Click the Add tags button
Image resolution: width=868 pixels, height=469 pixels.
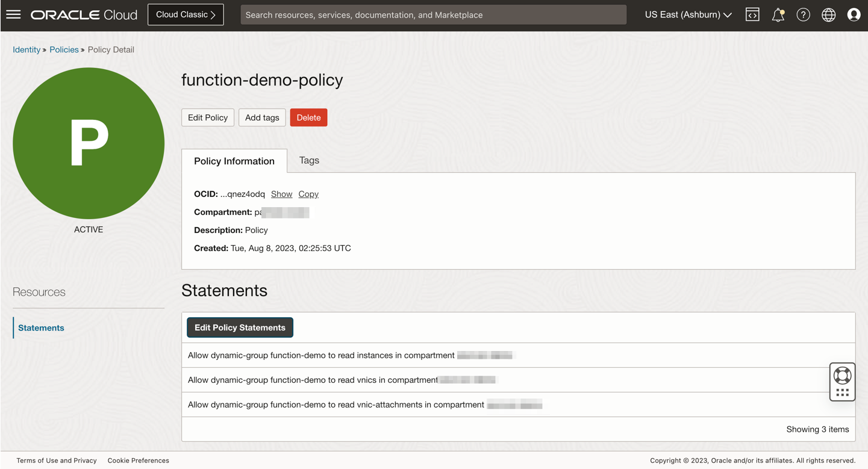pyautogui.click(x=262, y=117)
